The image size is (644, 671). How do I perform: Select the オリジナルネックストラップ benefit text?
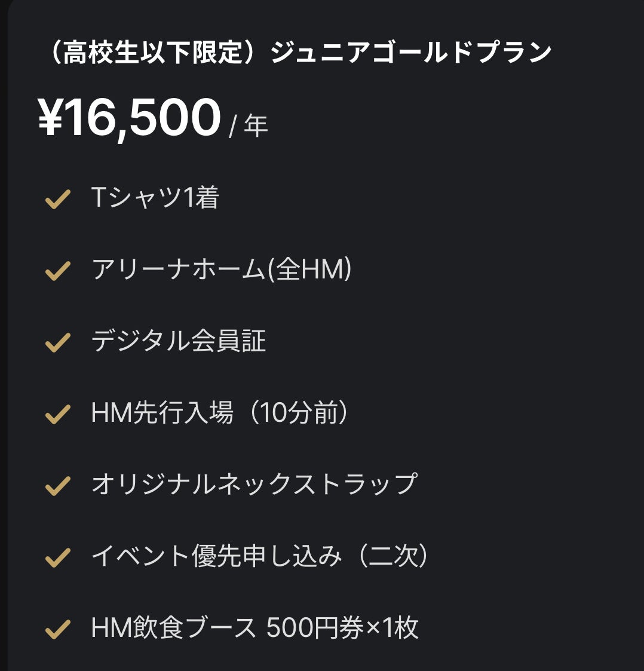(x=254, y=484)
